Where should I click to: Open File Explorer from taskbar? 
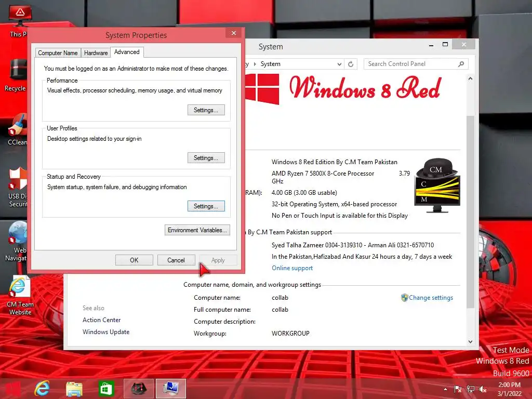[x=74, y=389]
